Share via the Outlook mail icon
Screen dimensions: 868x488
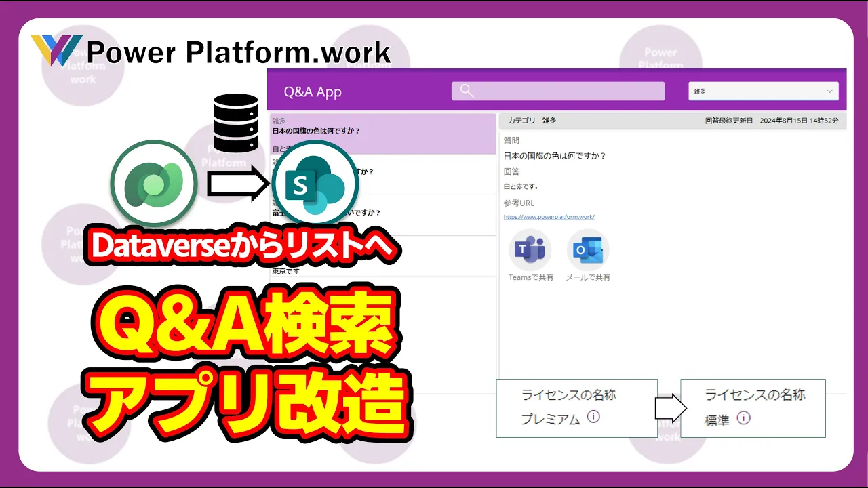coord(588,250)
